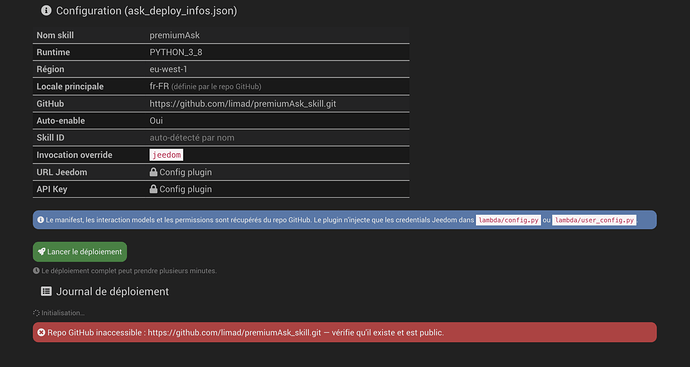This screenshot has height=367, width=690.
Task: Click the API Key row label
Action: pyautogui.click(x=52, y=189)
